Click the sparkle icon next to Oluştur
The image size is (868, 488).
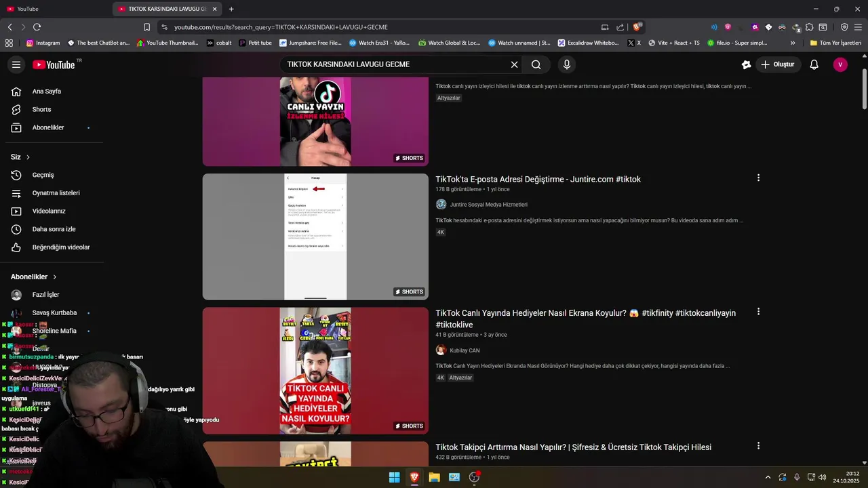746,64
